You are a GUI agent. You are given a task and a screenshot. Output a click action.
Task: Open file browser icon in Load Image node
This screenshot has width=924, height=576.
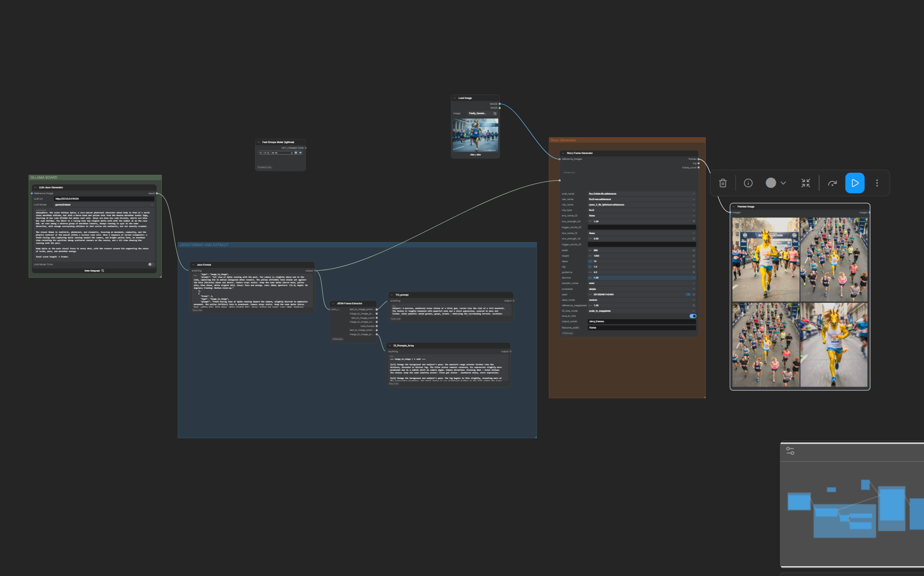tap(495, 113)
